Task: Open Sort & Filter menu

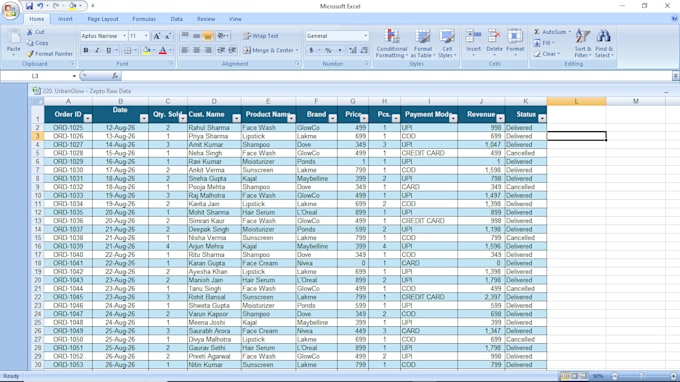Action: coord(582,43)
